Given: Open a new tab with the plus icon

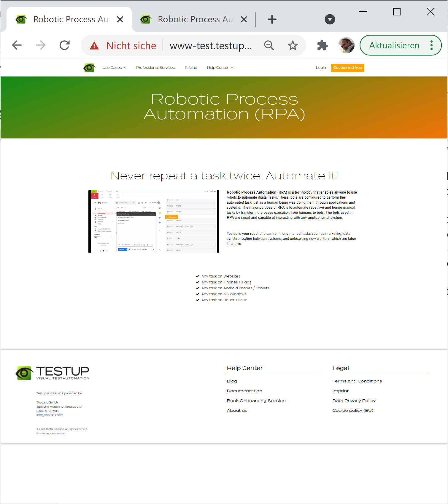Looking at the screenshot, I should coord(272,20).
